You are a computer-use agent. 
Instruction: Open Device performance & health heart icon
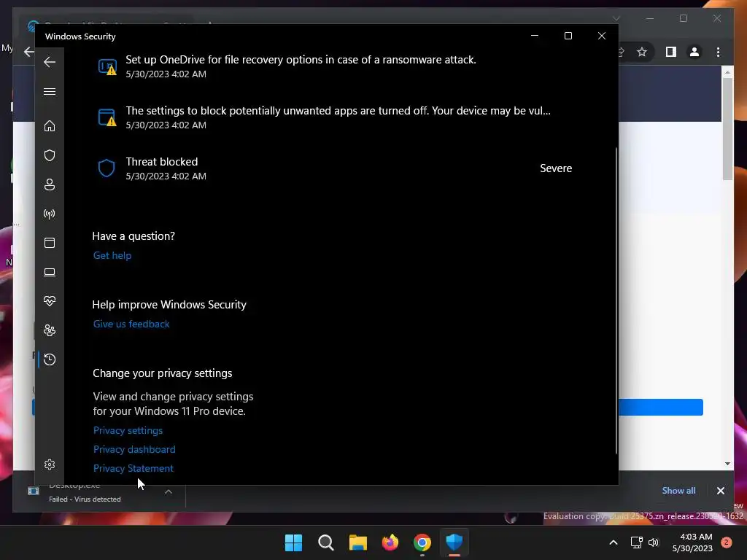click(50, 301)
